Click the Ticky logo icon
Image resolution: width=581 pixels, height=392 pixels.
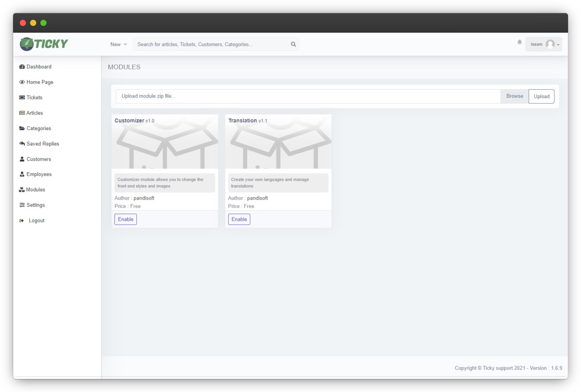click(27, 44)
